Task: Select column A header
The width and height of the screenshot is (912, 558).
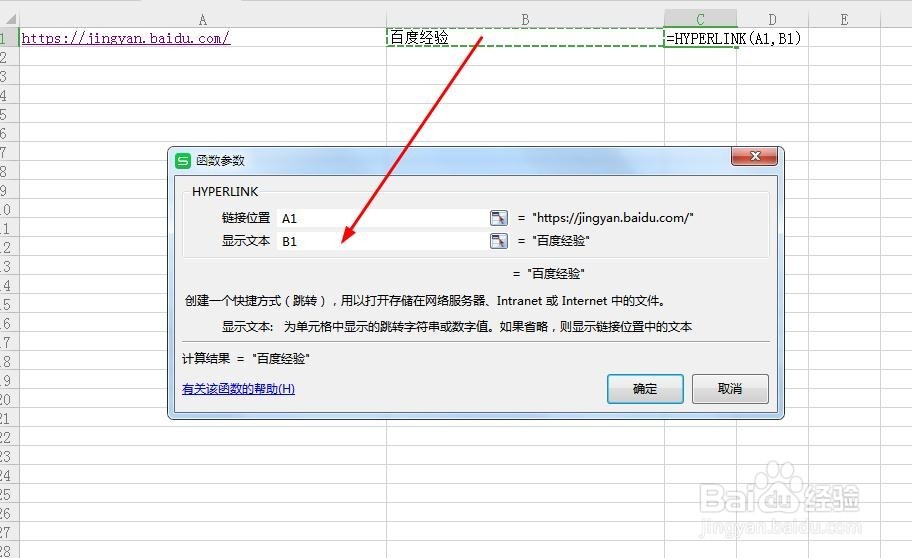Action: 202,19
